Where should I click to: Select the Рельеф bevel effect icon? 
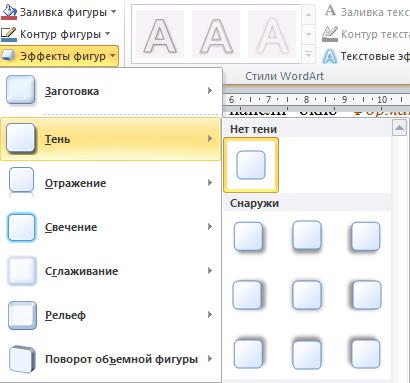click(x=22, y=315)
